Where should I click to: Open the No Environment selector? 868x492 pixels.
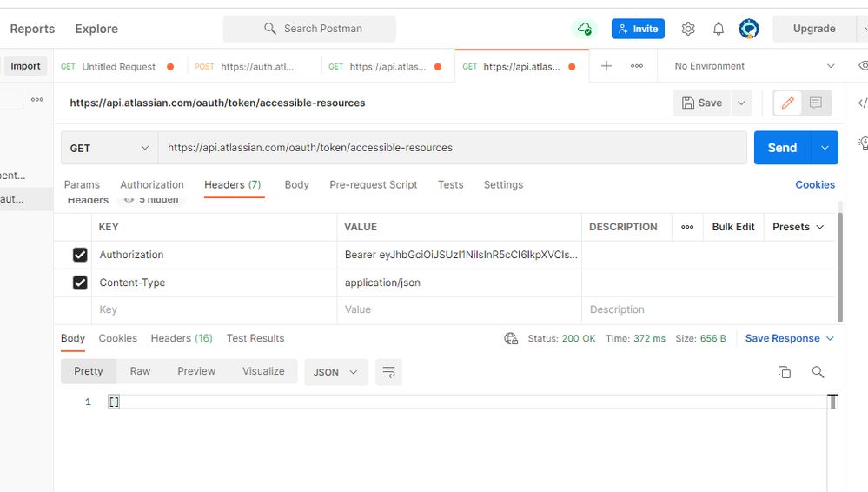click(x=754, y=66)
